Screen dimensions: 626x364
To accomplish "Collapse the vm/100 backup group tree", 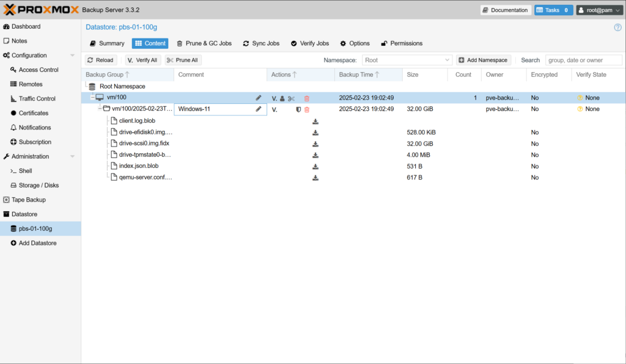I will (92, 98).
